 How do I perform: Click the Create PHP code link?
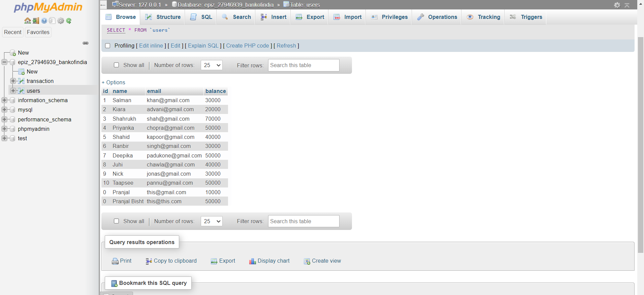[248, 46]
